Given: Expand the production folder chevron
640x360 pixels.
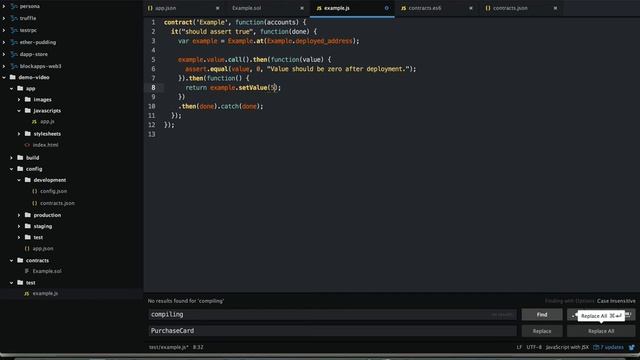Looking at the screenshot, I should tap(19, 215).
